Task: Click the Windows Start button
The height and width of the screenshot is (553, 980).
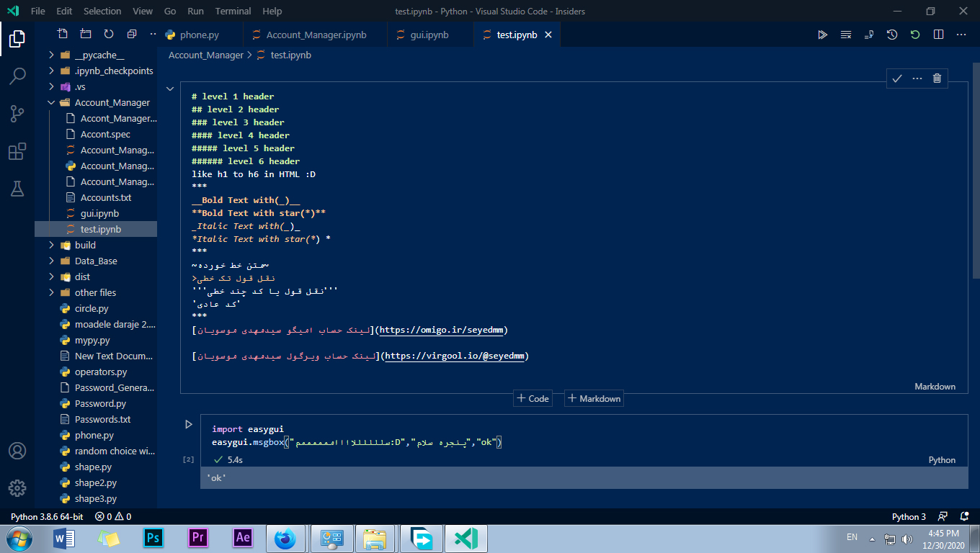Action: [19, 538]
